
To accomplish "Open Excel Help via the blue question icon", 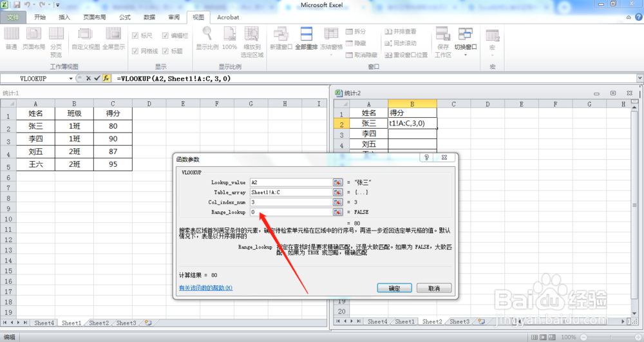I will click(639, 17).
